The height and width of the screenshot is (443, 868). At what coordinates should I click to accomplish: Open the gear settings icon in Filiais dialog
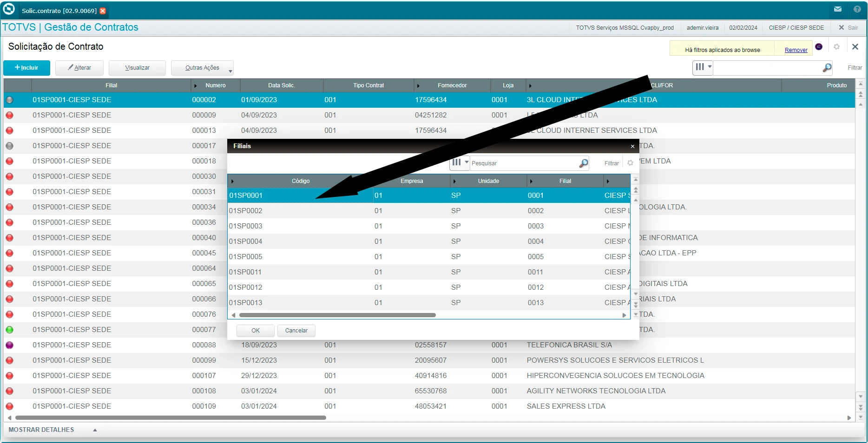[x=630, y=163]
